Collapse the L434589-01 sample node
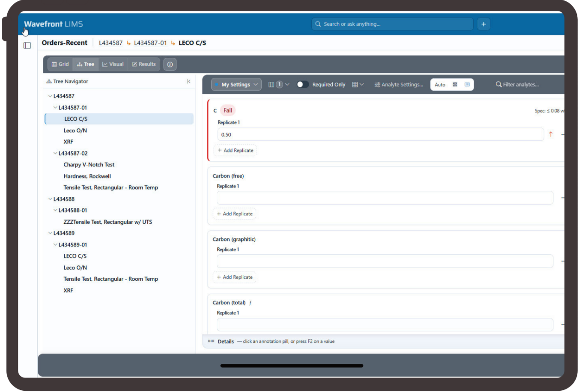This screenshot has height=392, width=582. pyautogui.click(x=55, y=245)
